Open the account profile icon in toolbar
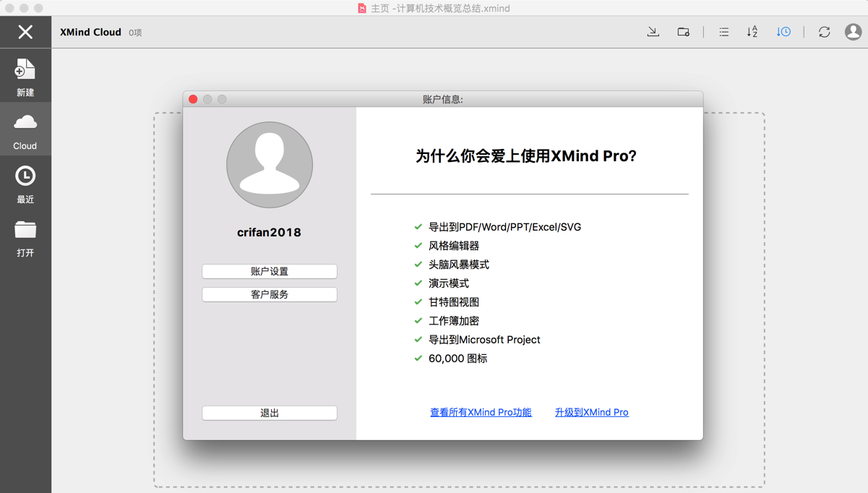 coord(854,32)
